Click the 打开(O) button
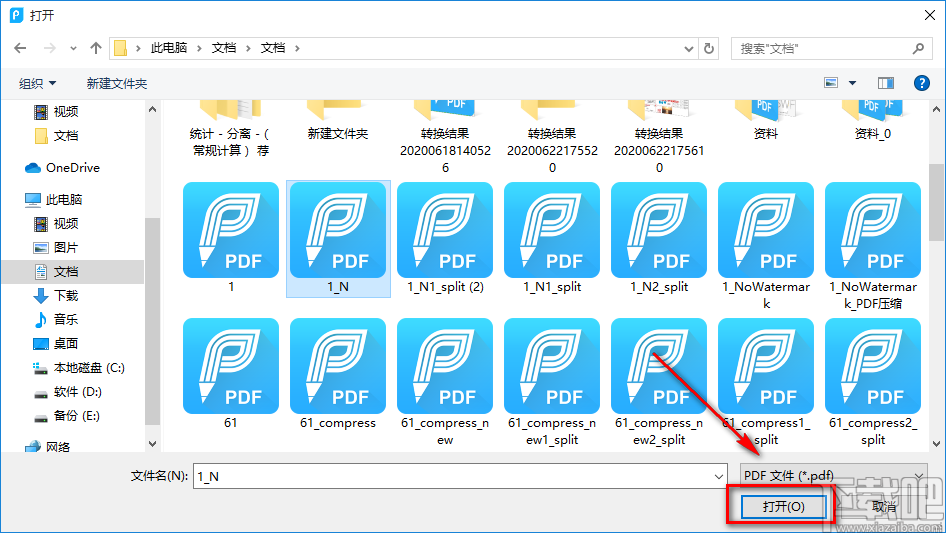Image resolution: width=946 pixels, height=533 pixels. (783, 506)
